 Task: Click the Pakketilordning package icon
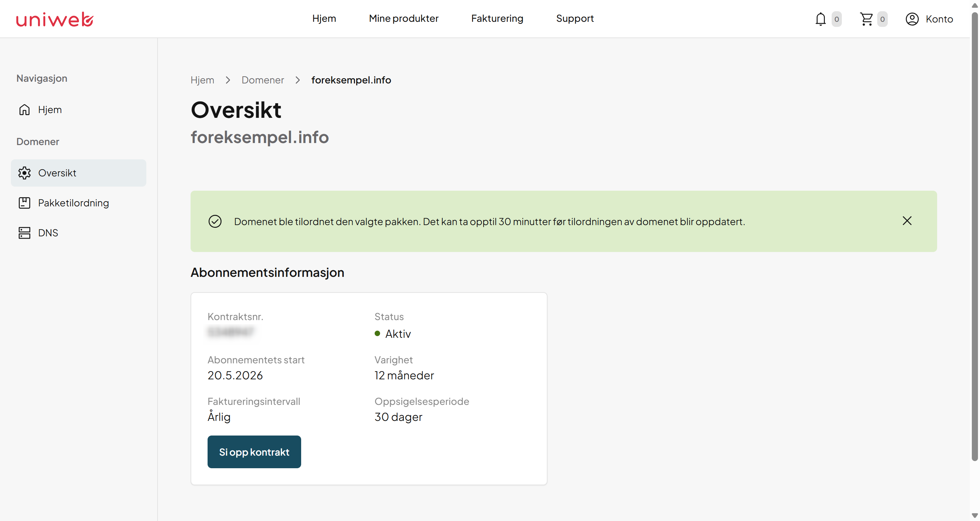pos(24,203)
